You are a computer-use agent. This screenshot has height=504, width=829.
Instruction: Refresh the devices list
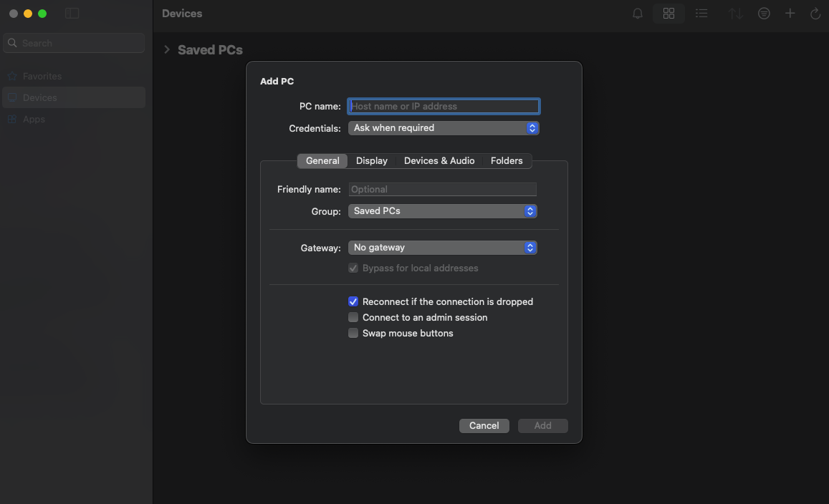point(815,13)
